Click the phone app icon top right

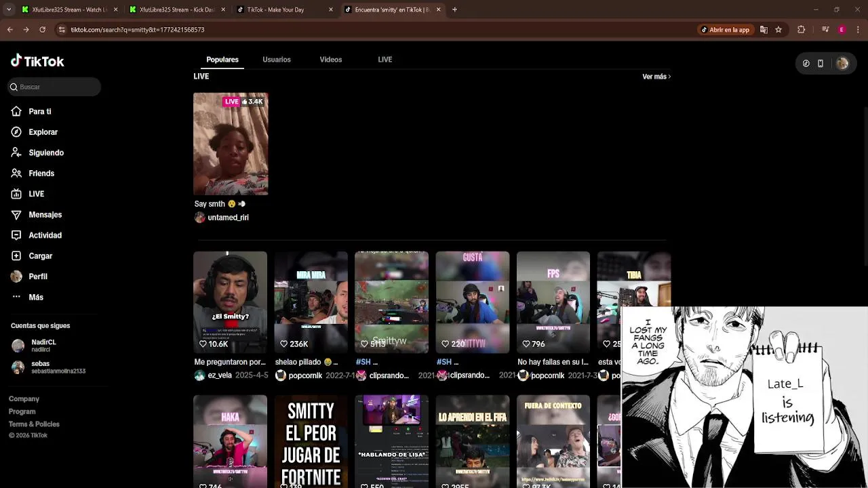coord(821,63)
